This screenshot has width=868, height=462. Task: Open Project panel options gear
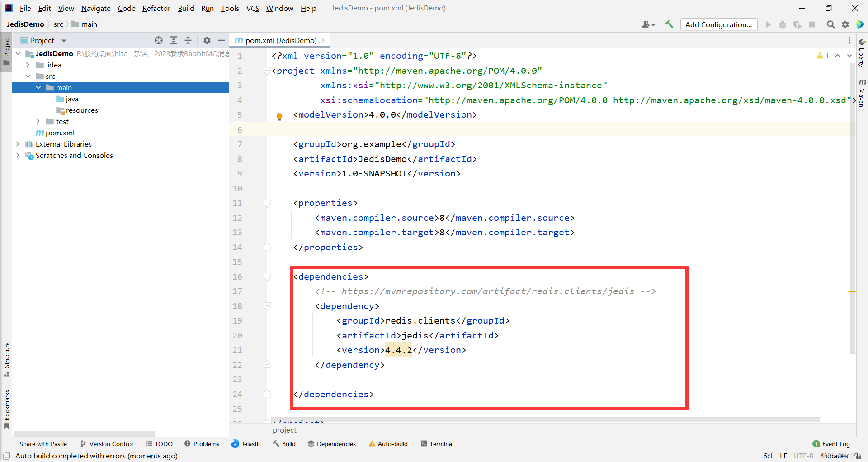point(207,40)
